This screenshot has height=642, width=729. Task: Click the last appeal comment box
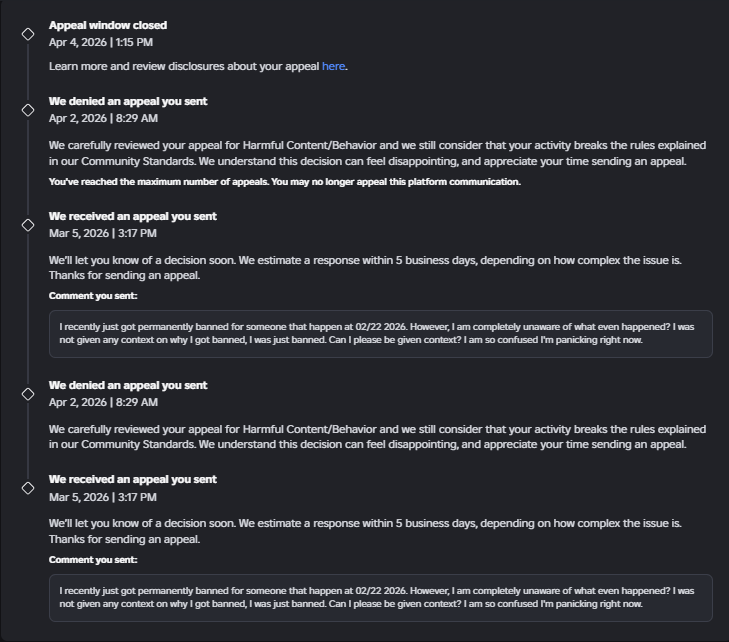click(x=380, y=597)
